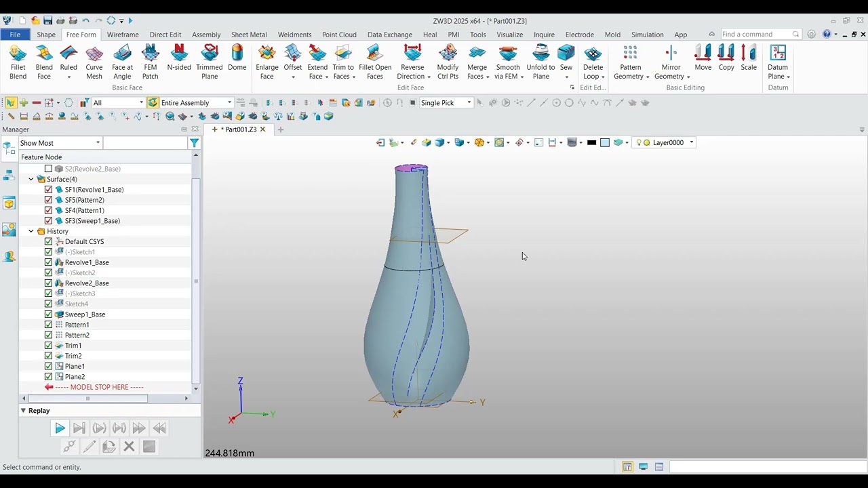The width and height of the screenshot is (868, 488).
Task: Uncheck the Trim1 feature checkbox
Action: click(x=48, y=346)
